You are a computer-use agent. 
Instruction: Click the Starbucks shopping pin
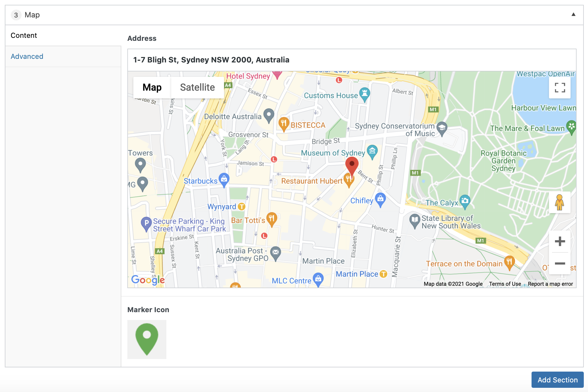(224, 180)
